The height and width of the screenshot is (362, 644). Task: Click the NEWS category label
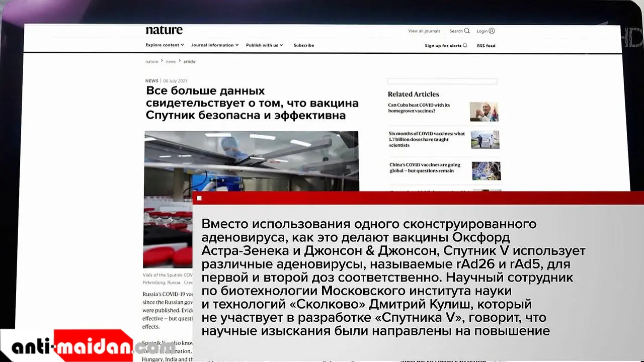[151, 80]
